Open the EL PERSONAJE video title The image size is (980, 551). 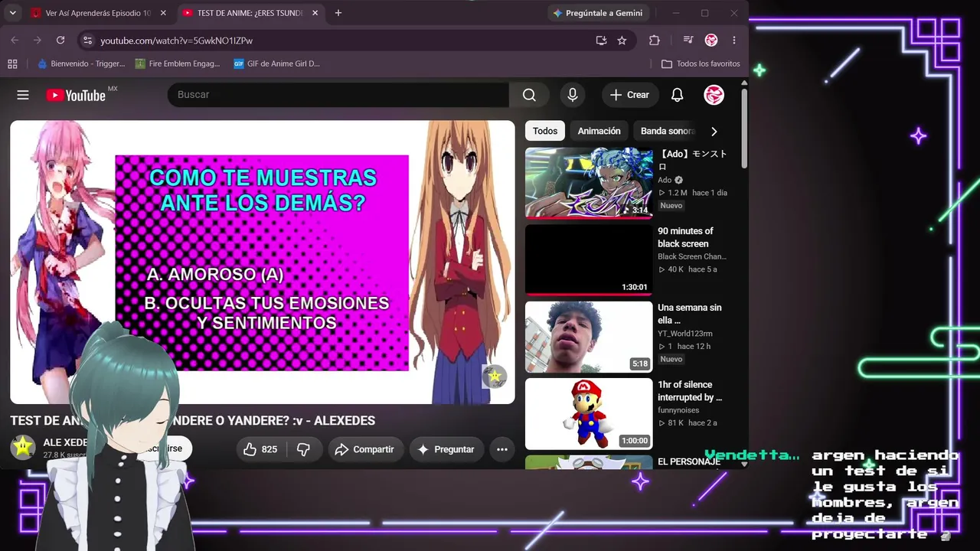click(x=689, y=461)
